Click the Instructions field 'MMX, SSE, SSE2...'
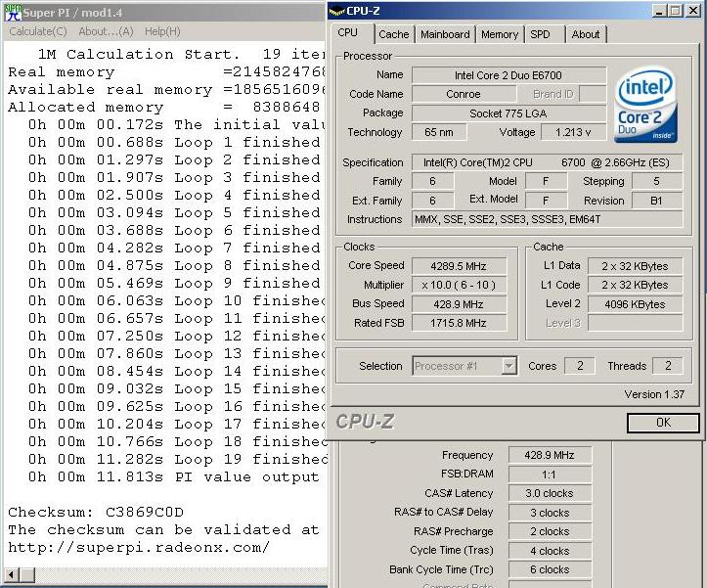The width and height of the screenshot is (707, 588). point(547,219)
